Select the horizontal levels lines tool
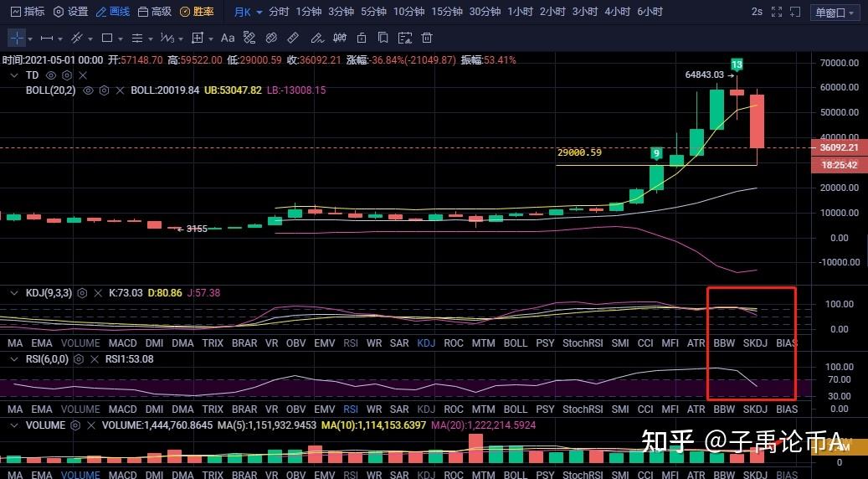The height and width of the screenshot is (479, 868). pyautogui.click(x=136, y=39)
